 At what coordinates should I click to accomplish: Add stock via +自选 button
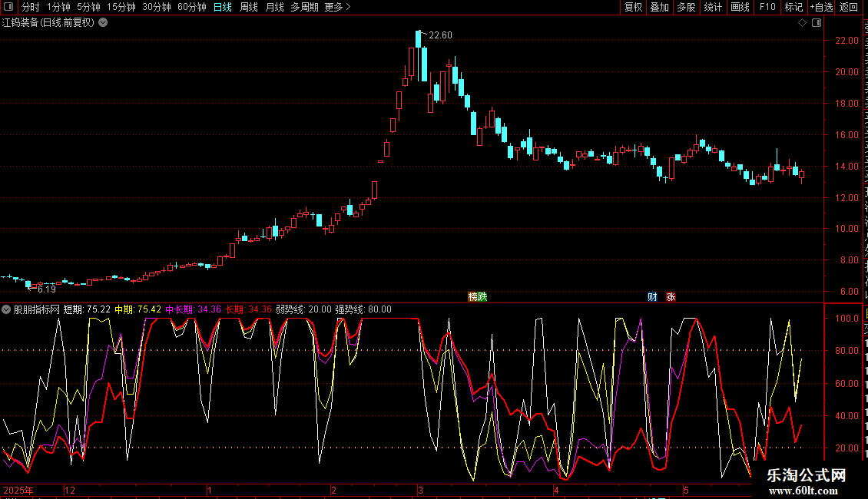click(x=821, y=7)
